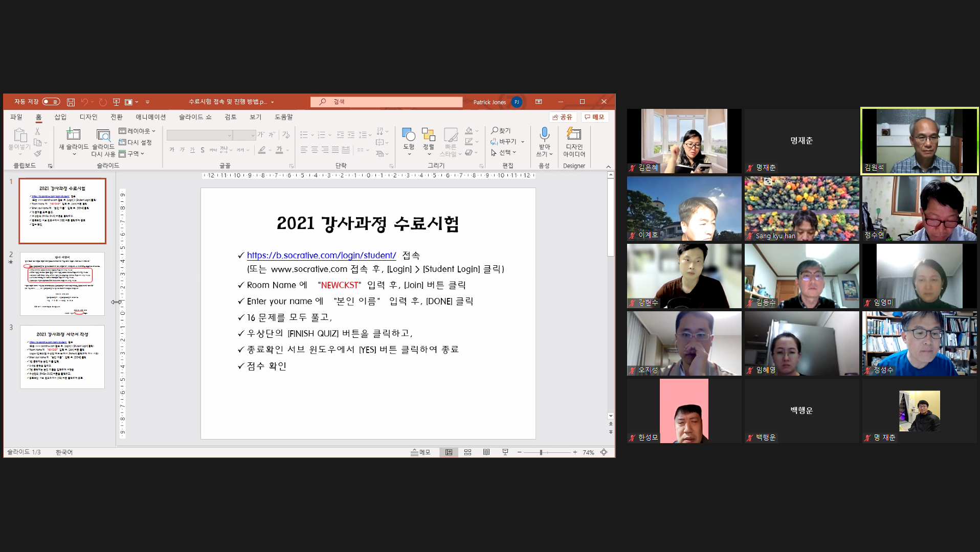Open the Design (디자인) tab
The image size is (980, 552).
click(88, 117)
